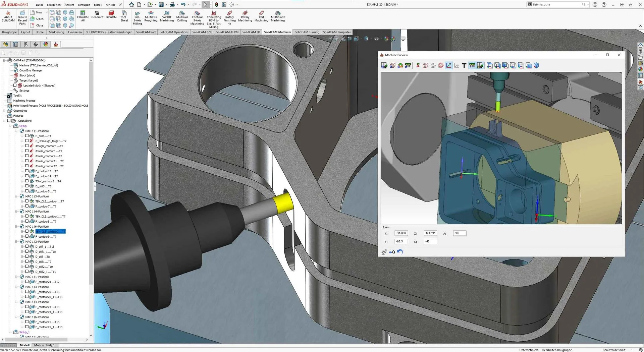Toggle the checkbox beside TSlot_contour3
Image resolution: width=644 pixels, height=352 pixels.
[27, 181]
